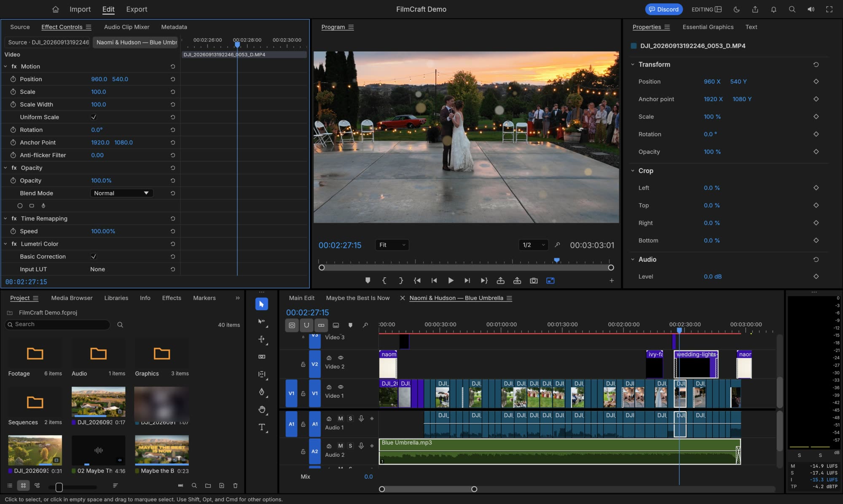
Task: Open the Fit zoom level dropdown
Action: 392,245
